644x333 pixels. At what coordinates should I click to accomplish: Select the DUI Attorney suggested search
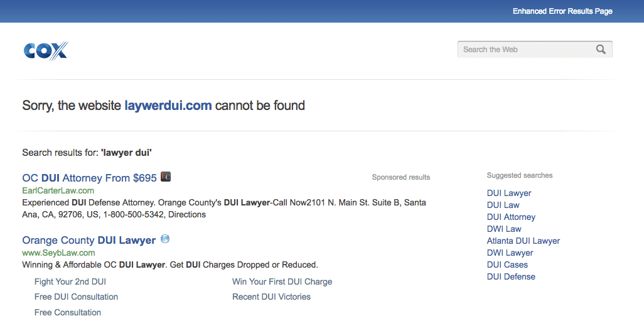click(511, 217)
